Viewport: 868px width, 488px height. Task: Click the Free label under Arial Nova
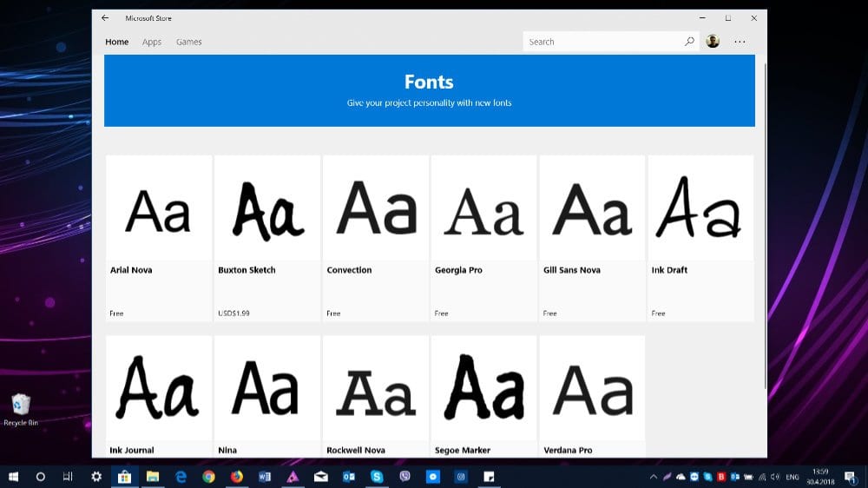coord(116,313)
